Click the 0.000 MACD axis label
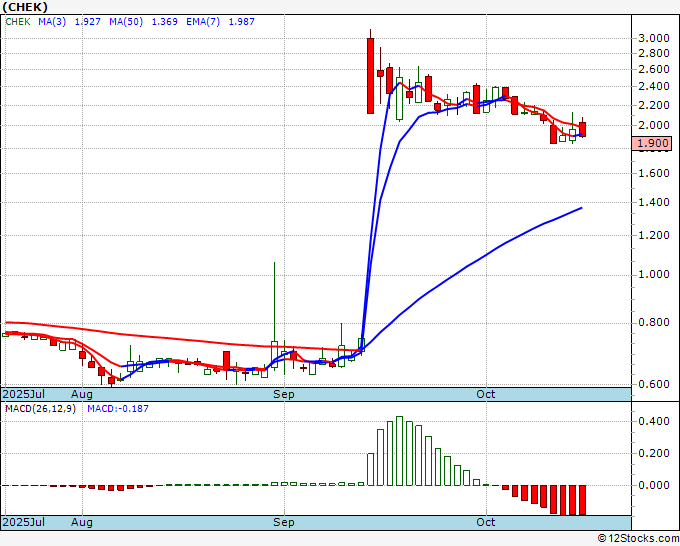 click(654, 485)
